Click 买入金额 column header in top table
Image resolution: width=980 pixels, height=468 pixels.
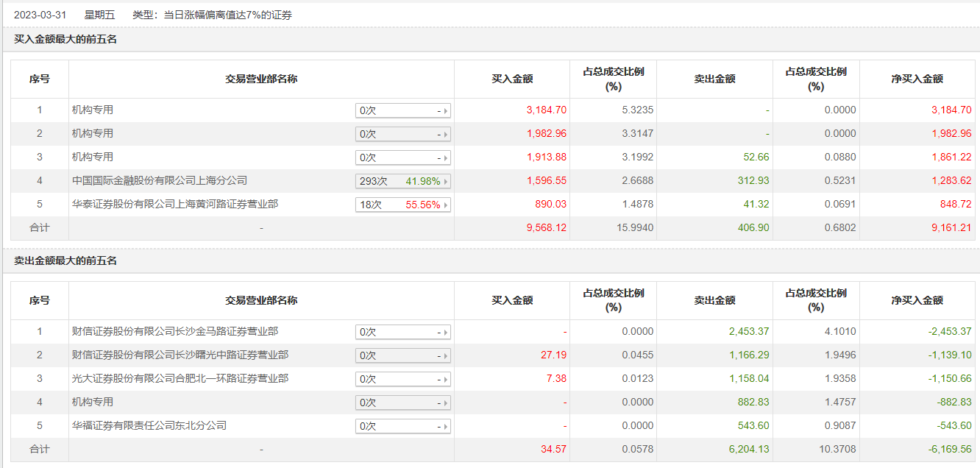pos(512,79)
